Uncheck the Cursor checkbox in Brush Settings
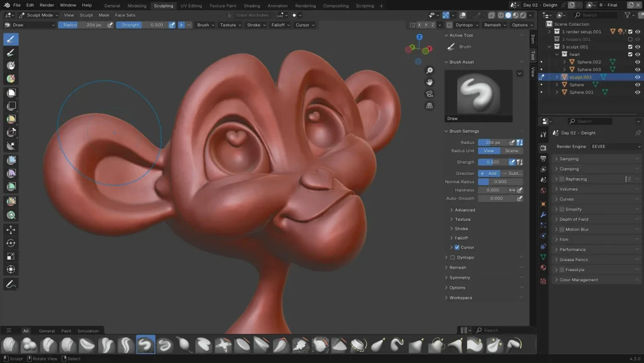This screenshot has height=363, width=644. coord(457,247)
